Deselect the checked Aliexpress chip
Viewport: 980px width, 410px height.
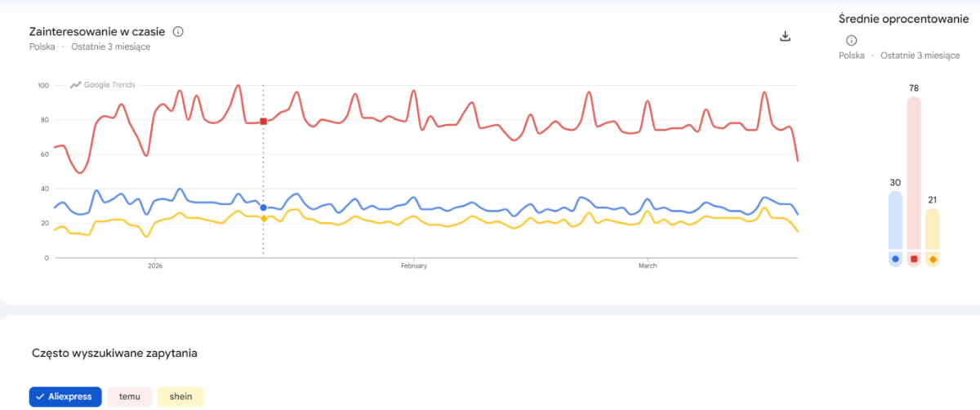tap(65, 397)
